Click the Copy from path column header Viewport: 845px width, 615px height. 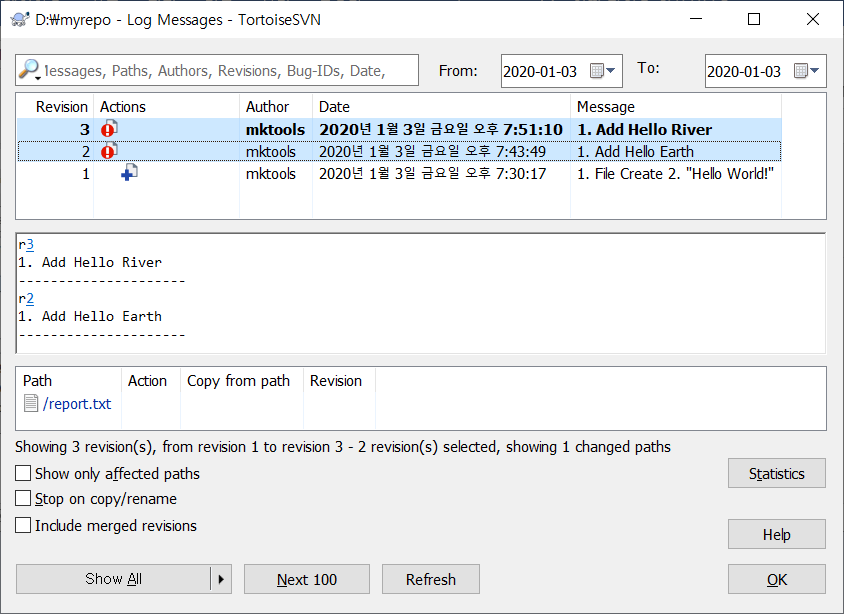243,381
